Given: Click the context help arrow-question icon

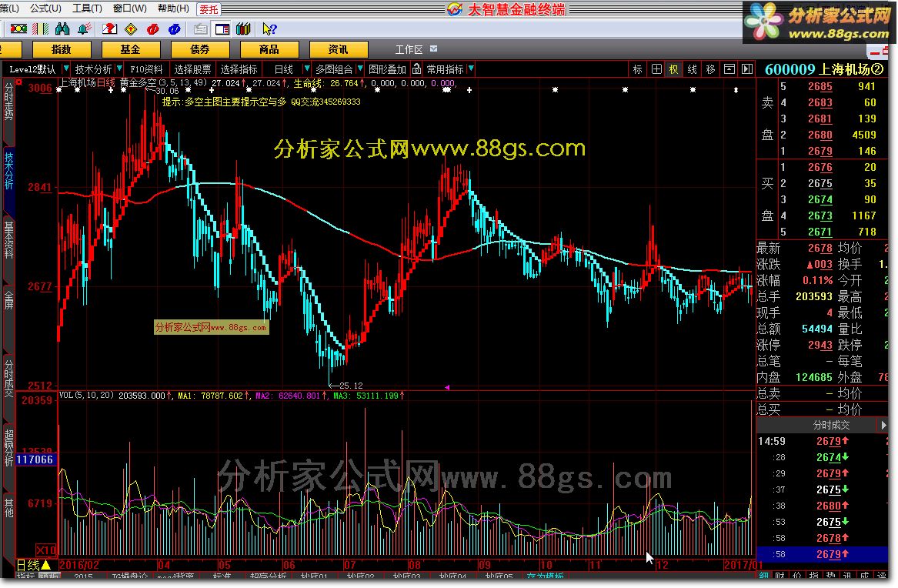Looking at the screenshot, I should [x=269, y=28].
